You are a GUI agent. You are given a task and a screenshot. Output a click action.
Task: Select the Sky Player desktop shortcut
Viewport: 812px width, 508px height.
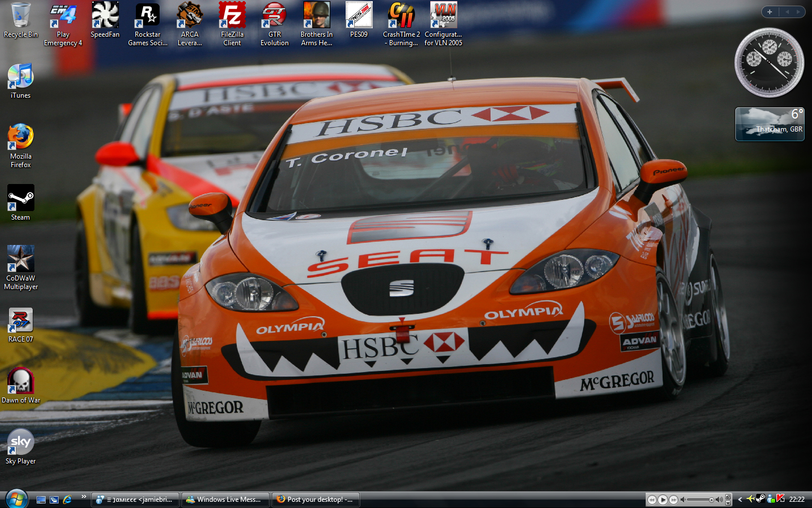click(x=20, y=447)
